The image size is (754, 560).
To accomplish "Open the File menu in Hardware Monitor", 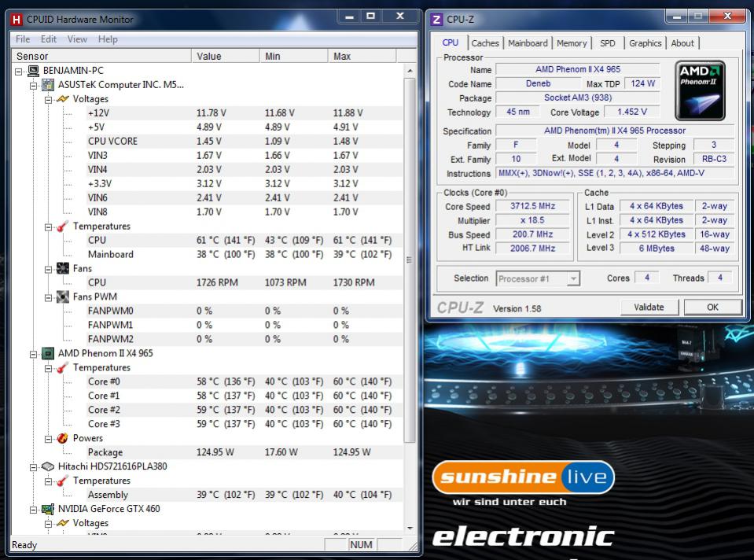I will pyautogui.click(x=23, y=39).
